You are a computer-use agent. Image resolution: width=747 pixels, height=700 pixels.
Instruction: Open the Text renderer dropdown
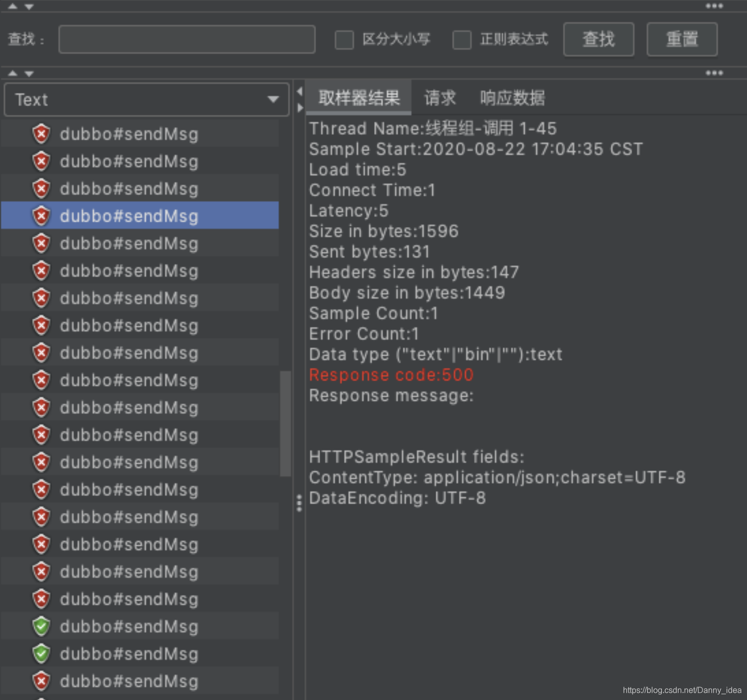coord(147,99)
